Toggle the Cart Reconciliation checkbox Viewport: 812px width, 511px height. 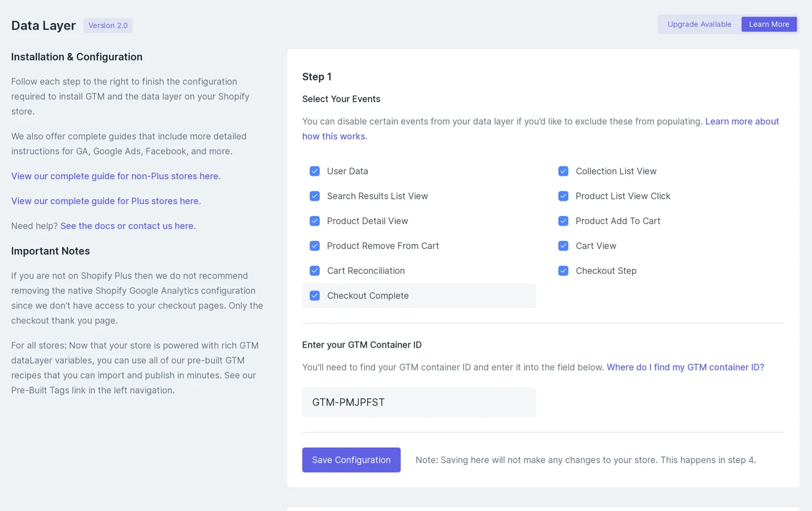pos(315,271)
